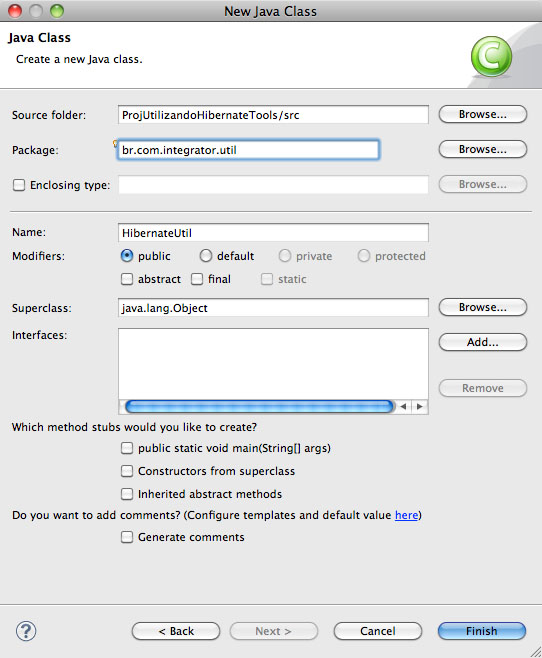Open the 'here' templates configuration link
The width and height of the screenshot is (542, 658).
pos(406,515)
